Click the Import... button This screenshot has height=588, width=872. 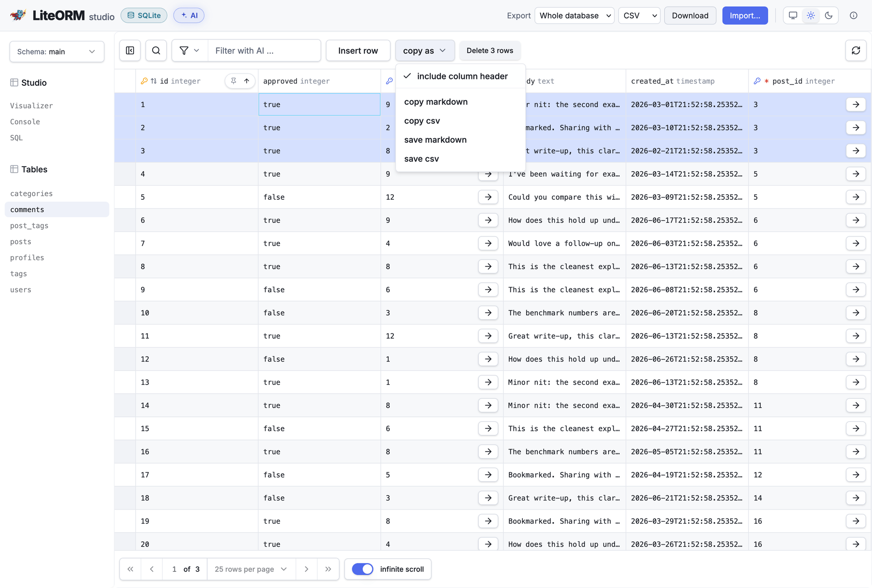click(x=745, y=15)
